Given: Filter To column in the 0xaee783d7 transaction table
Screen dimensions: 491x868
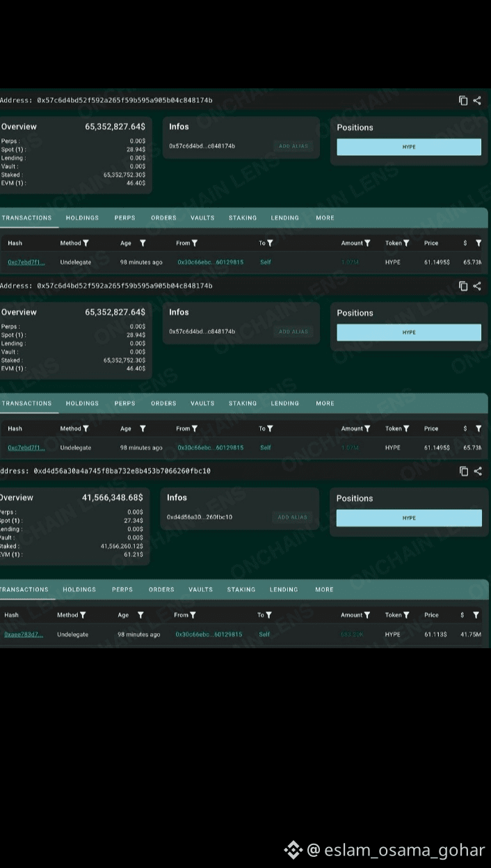Looking at the screenshot, I should point(268,615).
